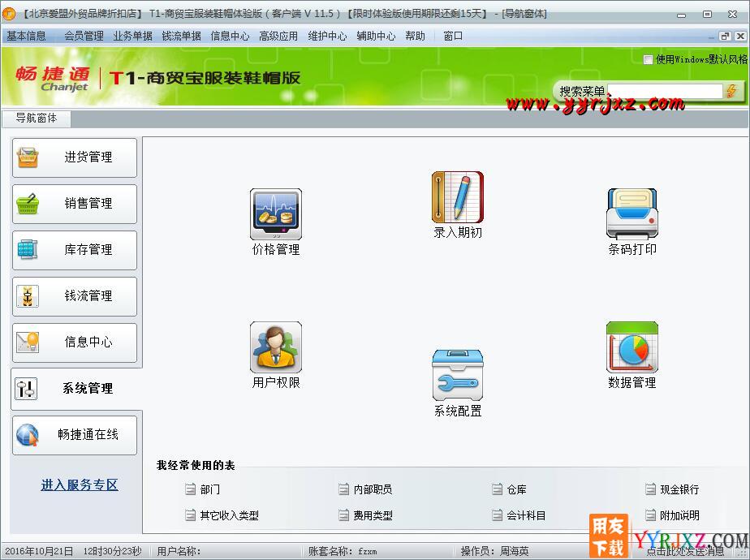Viewport: 750px width, 560px height.
Task: Open the 会计科目 table shortcut
Action: [x=519, y=515]
